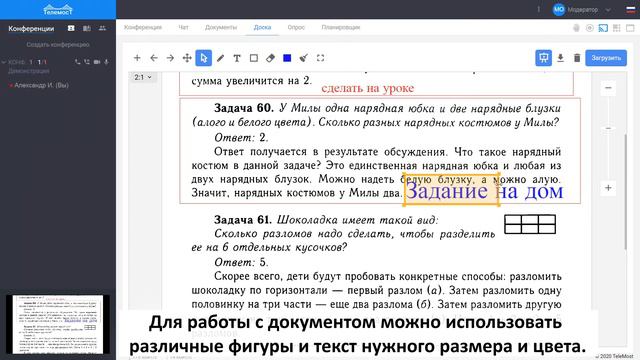The width and height of the screenshot is (640, 360).
Task: Click the red text сделать на уроке
Action: pyautogui.click(x=367, y=88)
